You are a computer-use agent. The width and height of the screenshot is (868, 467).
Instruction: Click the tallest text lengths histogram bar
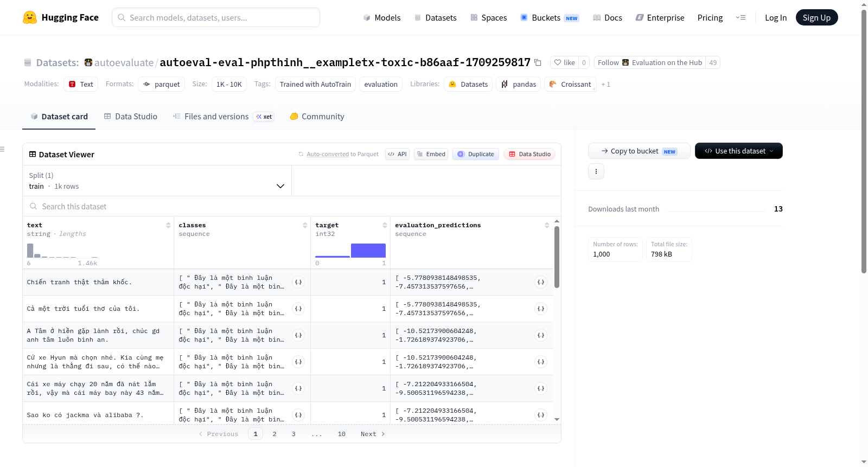[30, 250]
